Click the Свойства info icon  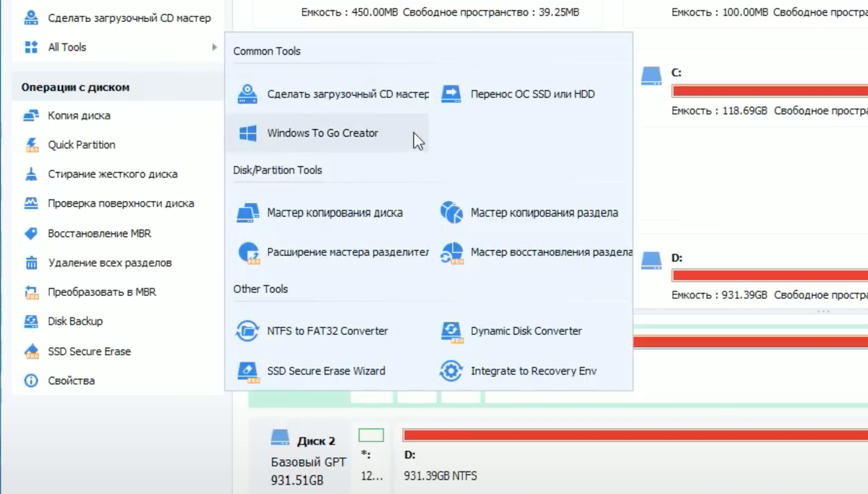click(x=31, y=380)
